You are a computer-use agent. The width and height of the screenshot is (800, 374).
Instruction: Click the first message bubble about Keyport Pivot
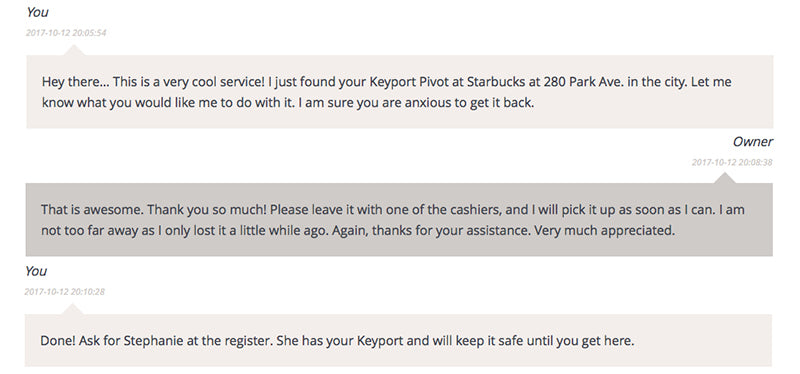point(399,92)
